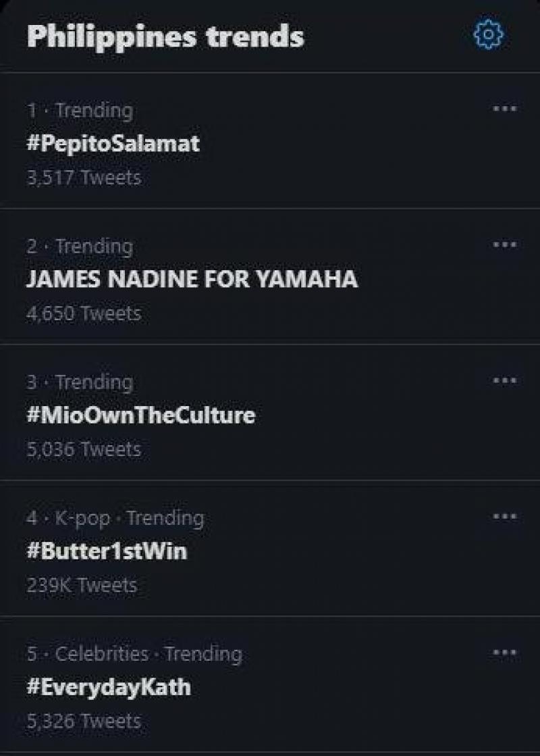Click the '1 · Trending' rank label
This screenshot has width=540, height=756.
coord(80,110)
